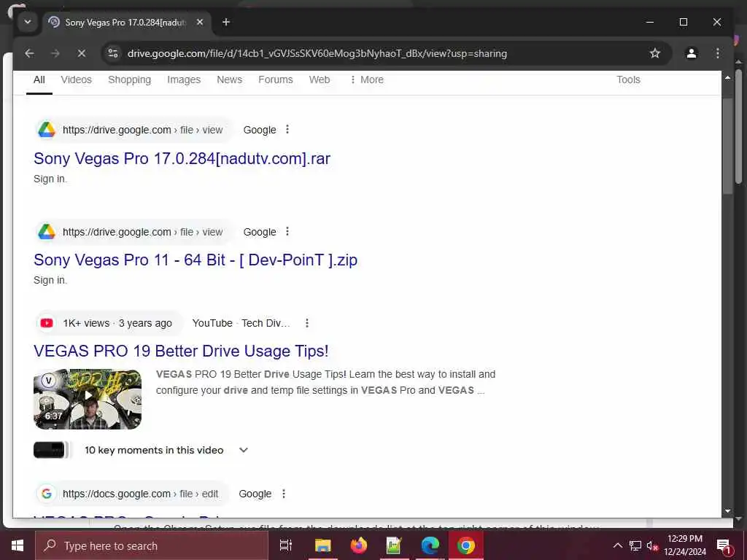Open the notification center icon
Screen dimensions: 747x560
(x=724, y=545)
